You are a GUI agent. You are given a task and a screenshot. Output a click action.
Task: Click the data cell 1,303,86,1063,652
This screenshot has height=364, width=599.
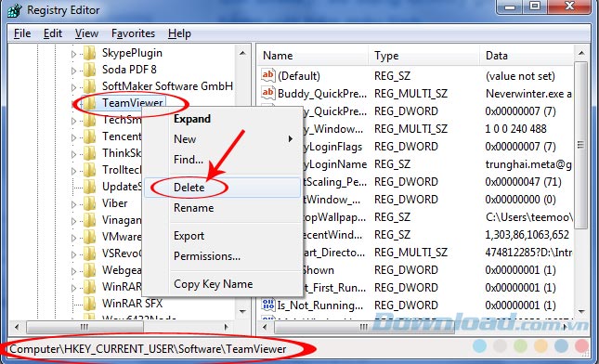(527, 235)
